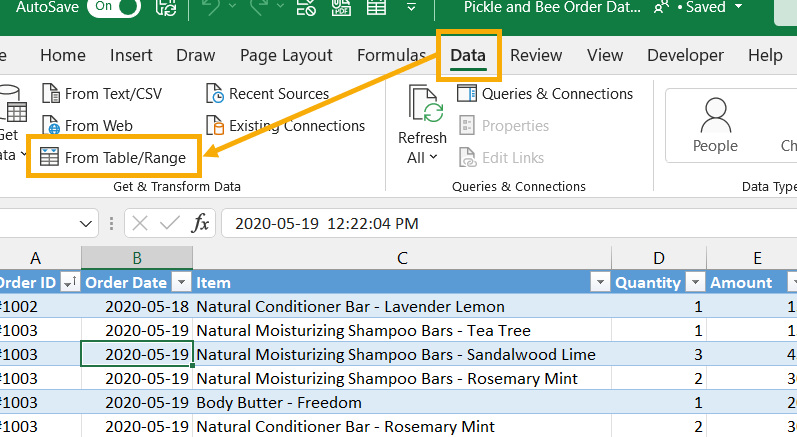Click the Insert Function fx icon
Image resolution: width=797 pixels, height=437 pixels.
click(x=200, y=223)
